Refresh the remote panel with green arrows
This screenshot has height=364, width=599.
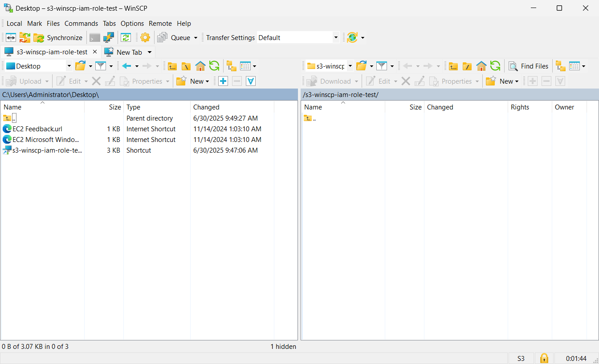[x=495, y=66]
